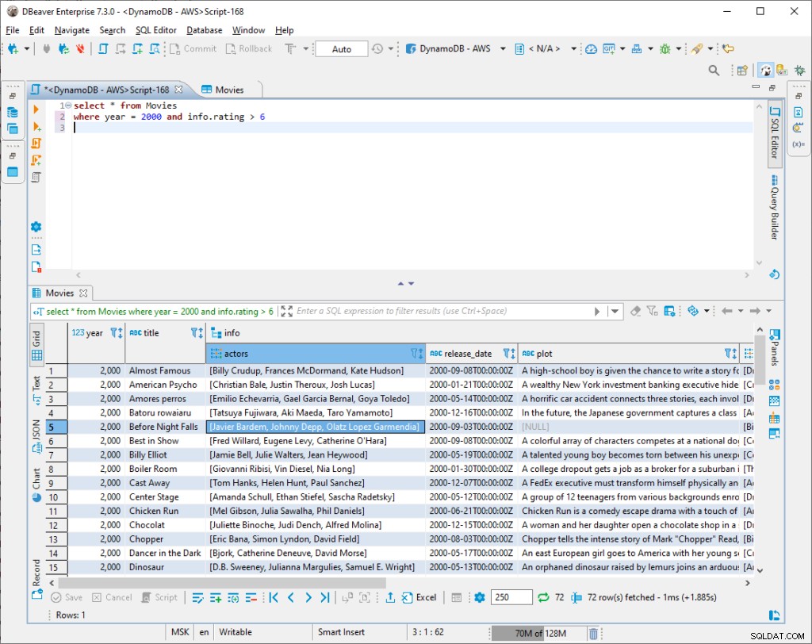The width and height of the screenshot is (812, 644).
Task: Close the Script-168 editor tab
Action: [178, 90]
